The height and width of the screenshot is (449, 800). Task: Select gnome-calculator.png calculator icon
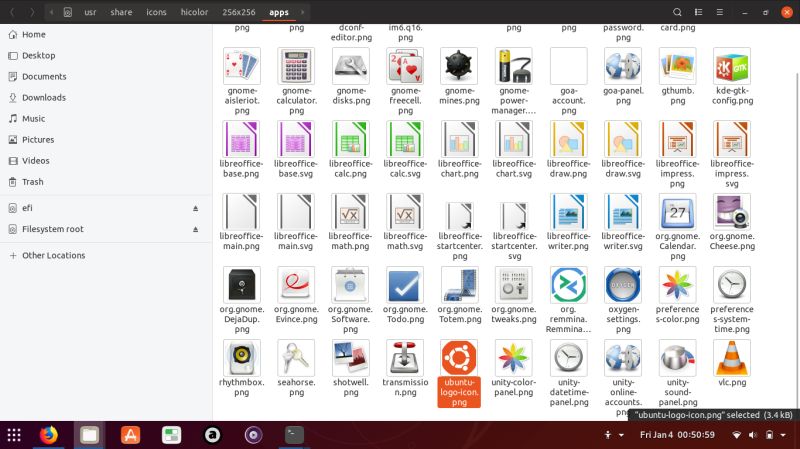point(296,66)
